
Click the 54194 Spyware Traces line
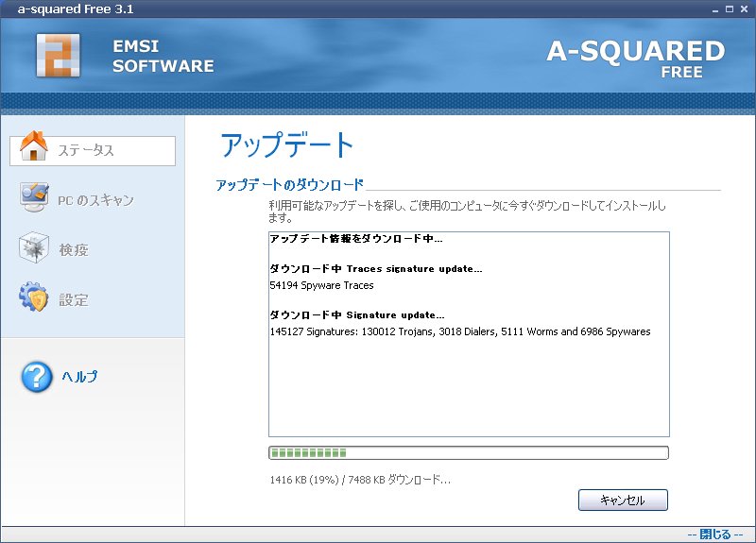[x=321, y=285]
